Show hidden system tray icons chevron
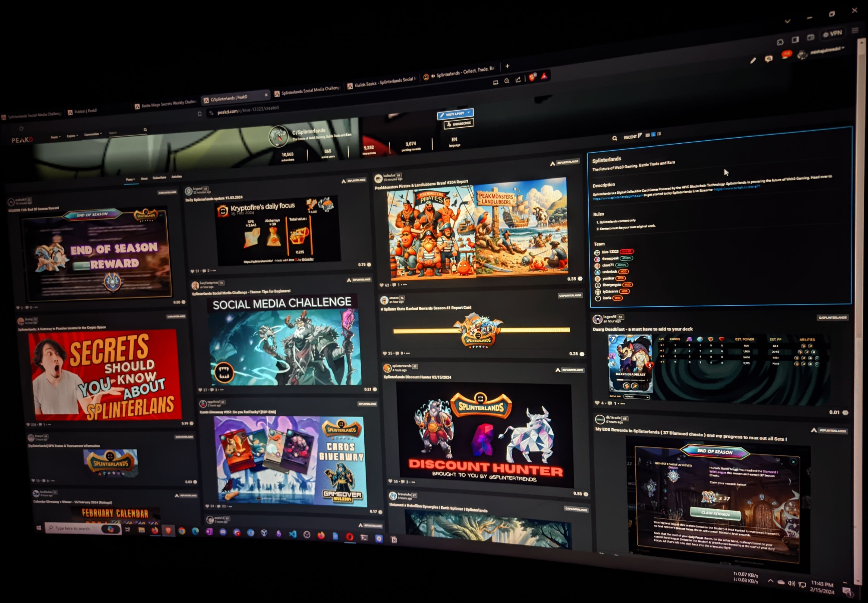The image size is (868, 603). (770, 581)
